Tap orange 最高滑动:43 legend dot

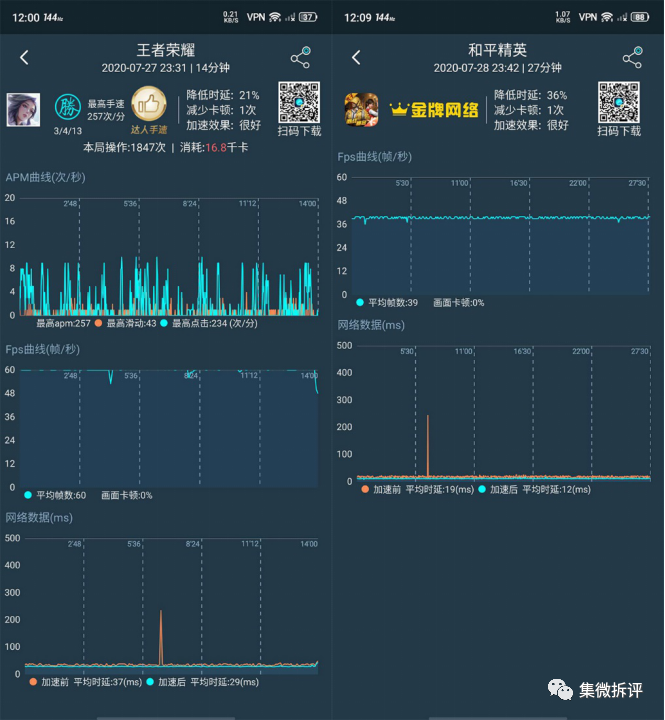(x=98, y=323)
